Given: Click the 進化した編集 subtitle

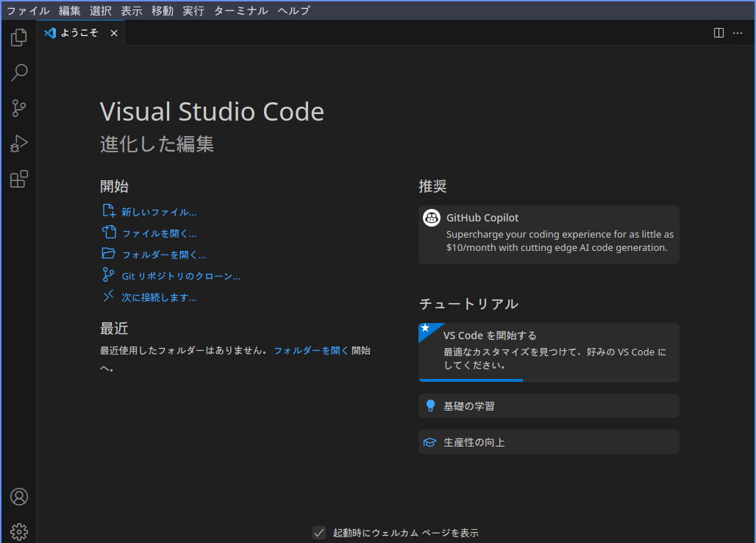Looking at the screenshot, I should (x=157, y=144).
